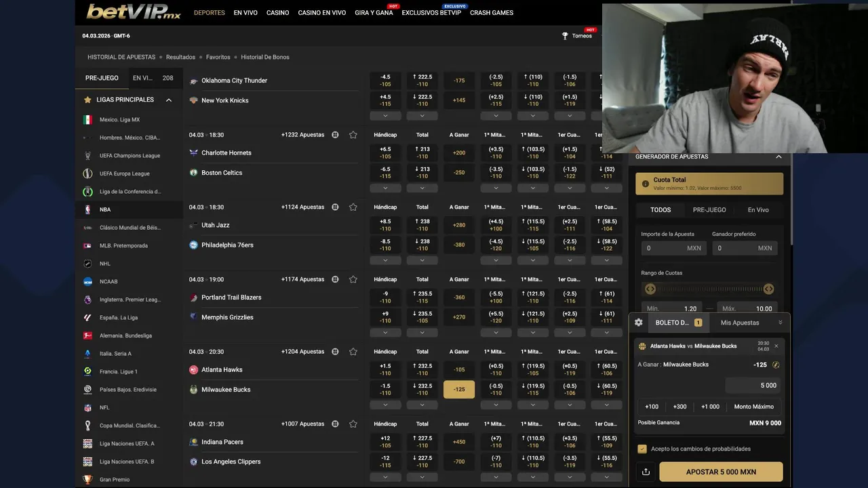Viewport: 868px width, 488px height.
Task: Open bet slip settings gear
Action: pos(638,323)
